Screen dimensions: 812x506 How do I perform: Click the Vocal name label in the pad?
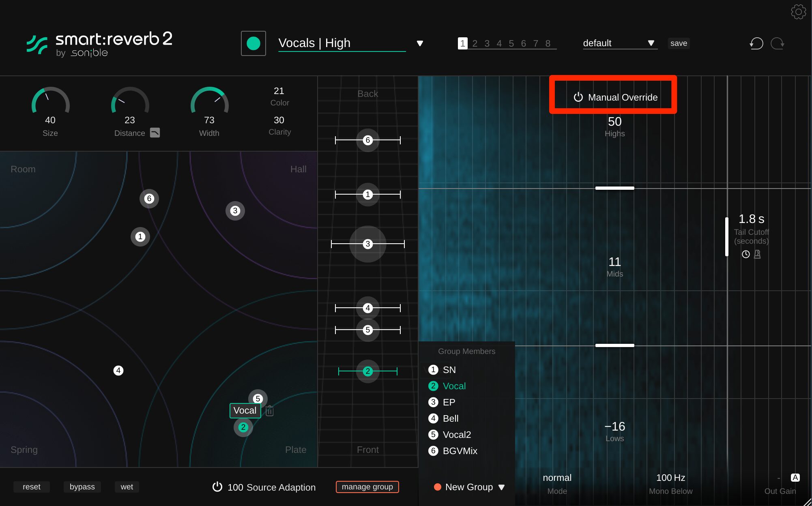(245, 411)
